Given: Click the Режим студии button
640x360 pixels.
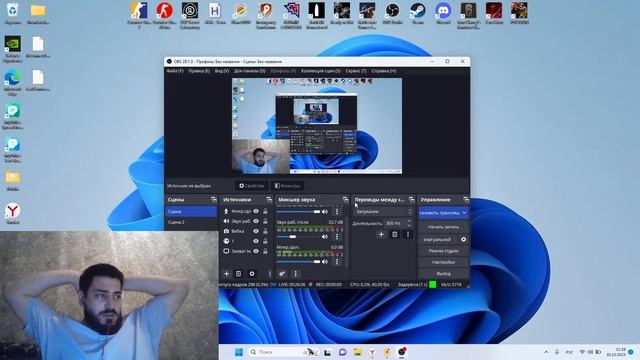Looking at the screenshot, I should pos(443,251).
